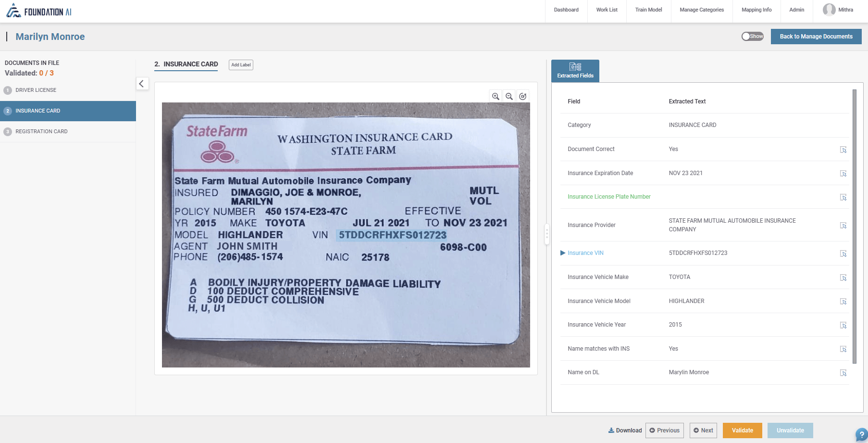Click the orange Validate button
The width and height of the screenshot is (868, 443).
point(743,430)
